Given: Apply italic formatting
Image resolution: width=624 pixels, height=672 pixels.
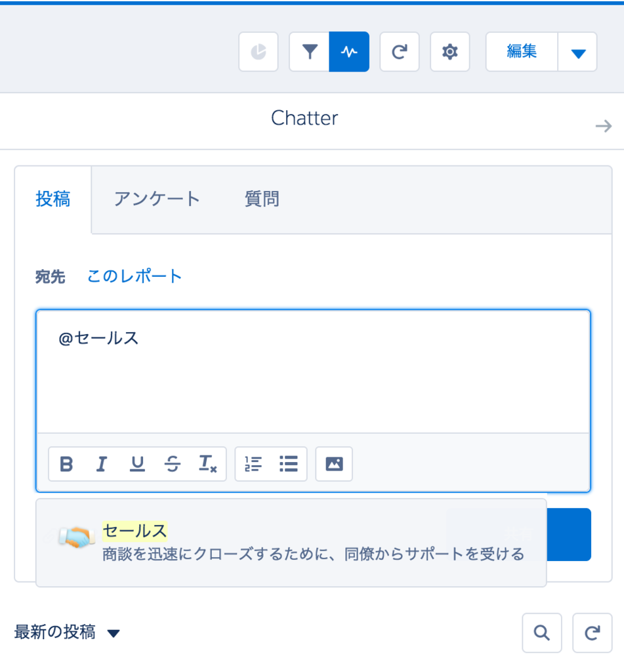Looking at the screenshot, I should (x=101, y=463).
